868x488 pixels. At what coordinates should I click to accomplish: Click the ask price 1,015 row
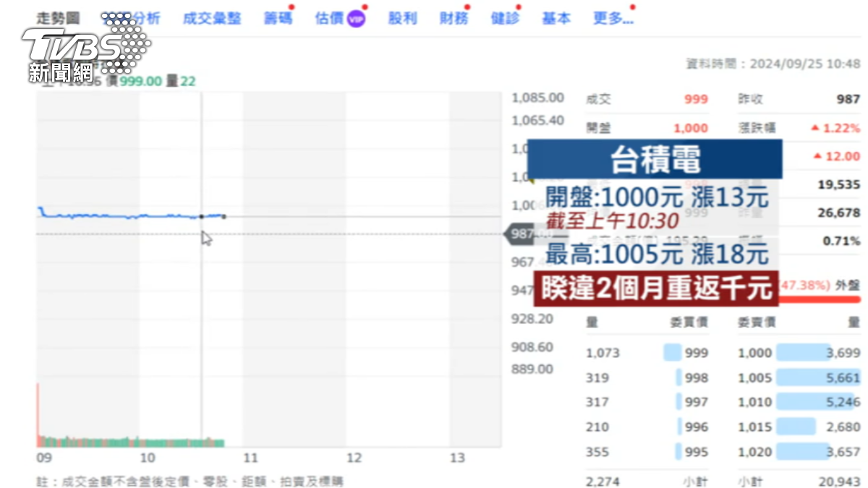[x=799, y=427]
